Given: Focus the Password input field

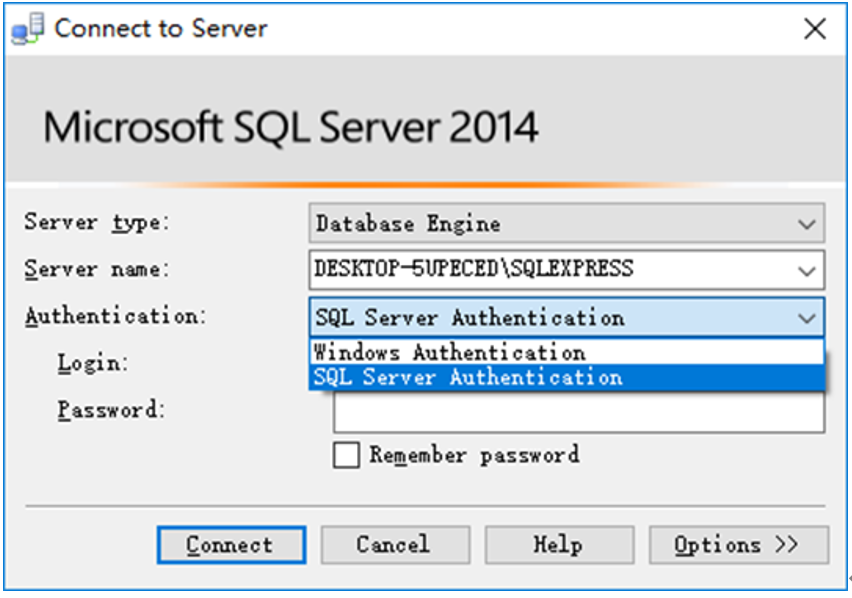Looking at the screenshot, I should (x=579, y=413).
